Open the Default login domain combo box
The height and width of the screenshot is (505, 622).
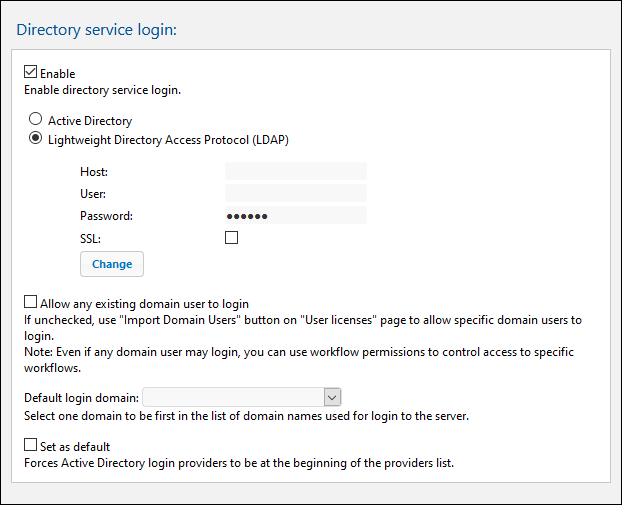(x=235, y=397)
